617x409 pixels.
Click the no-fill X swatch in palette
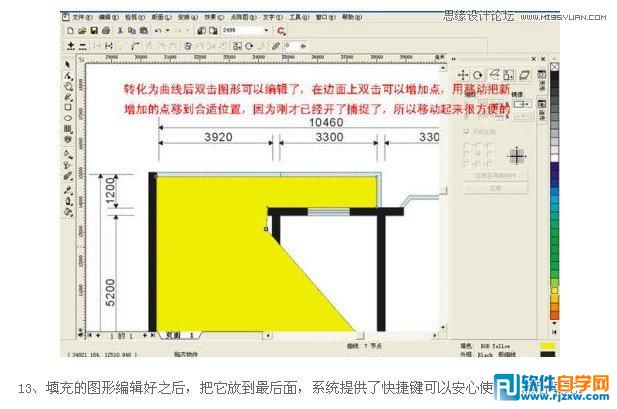click(554, 67)
